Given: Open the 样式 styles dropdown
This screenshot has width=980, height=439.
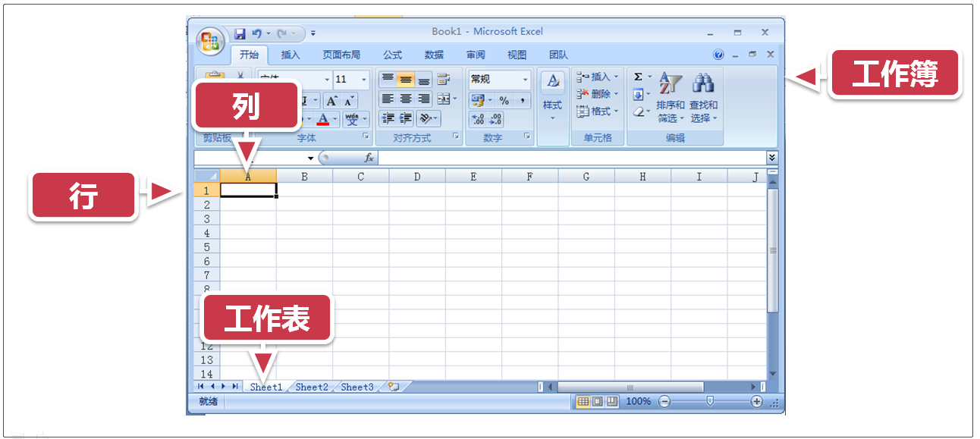Looking at the screenshot, I should (552, 96).
